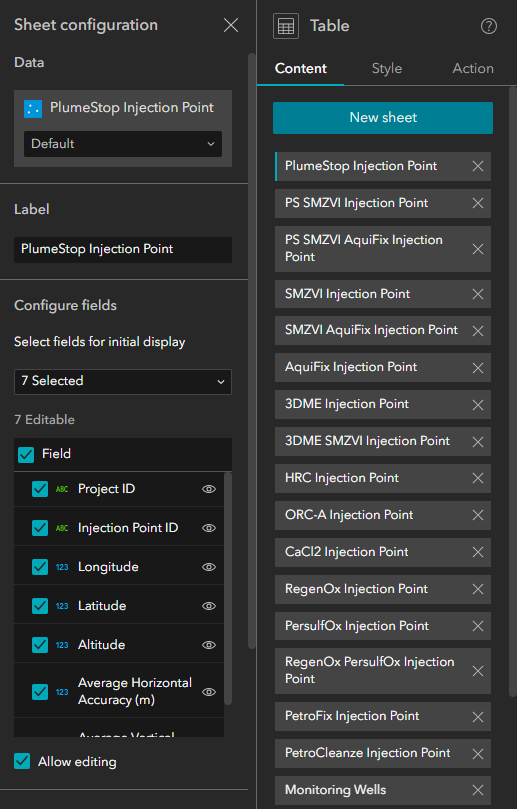Remove the CaCl2 Injection Point sheet
This screenshot has height=809, width=517.
pos(478,552)
